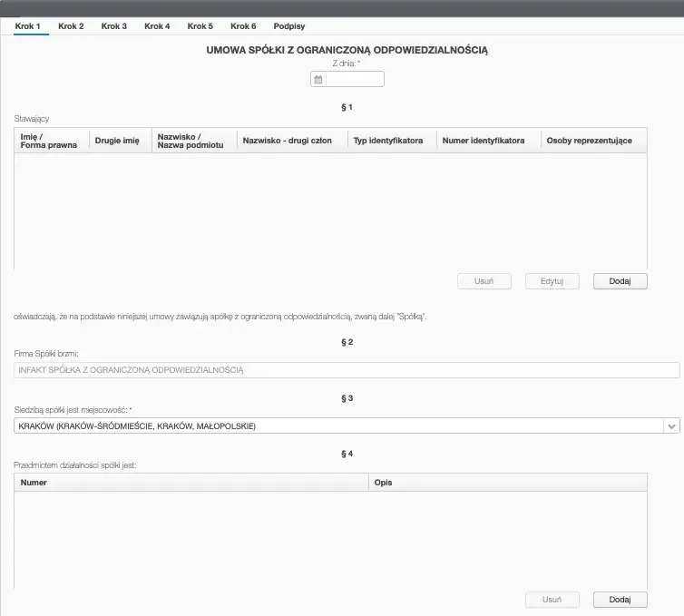This screenshot has width=684, height=616.
Task: Expand the Siedziba spółki city dropdown
Action: coord(671,426)
